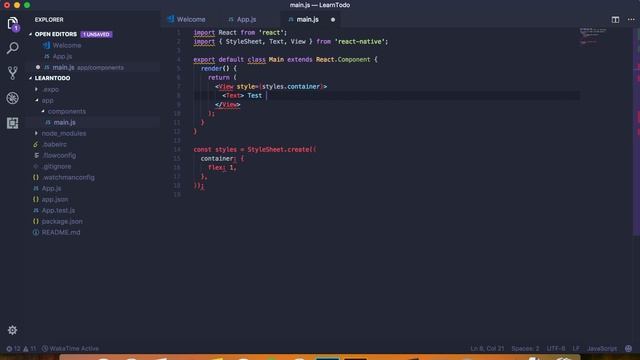Click the unsaved dot on main.js tab
The width and height of the screenshot is (640, 360).
[333, 20]
